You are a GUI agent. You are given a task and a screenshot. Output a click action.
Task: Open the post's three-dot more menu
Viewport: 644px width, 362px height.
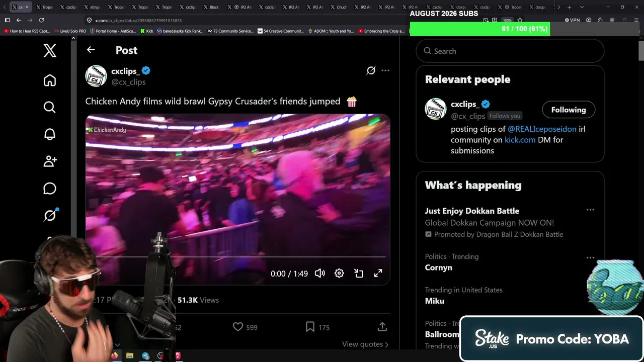tap(385, 70)
